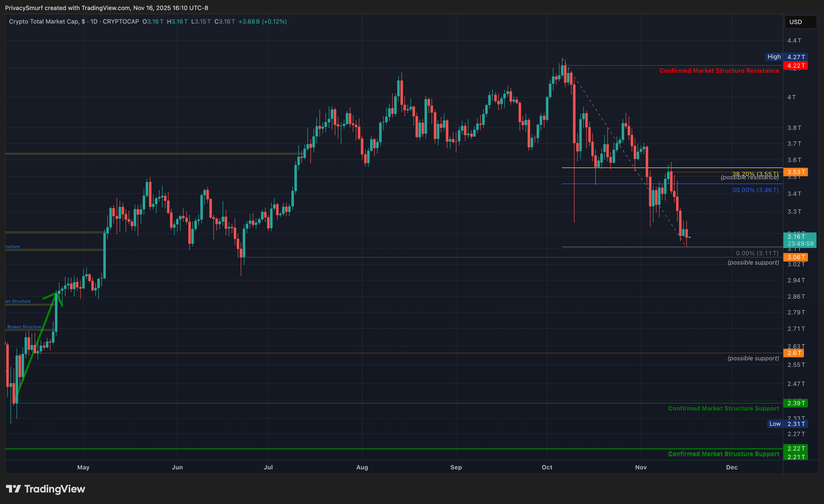Select the Low 2.31T price label
The height and width of the screenshot is (504, 824).
(787, 424)
